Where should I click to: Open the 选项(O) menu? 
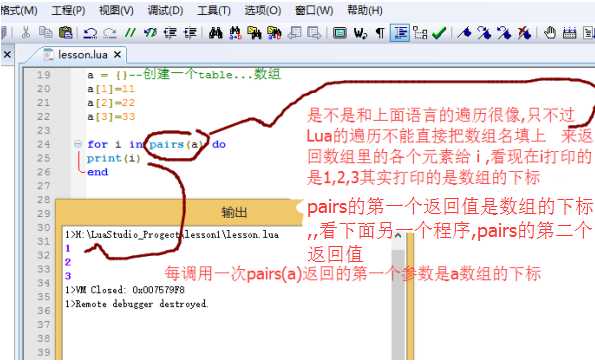point(263,10)
